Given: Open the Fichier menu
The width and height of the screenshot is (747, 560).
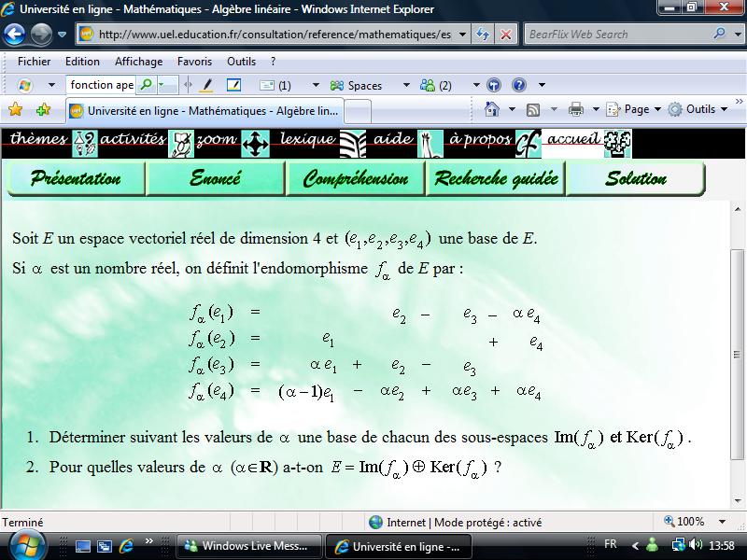Looking at the screenshot, I should (34, 62).
